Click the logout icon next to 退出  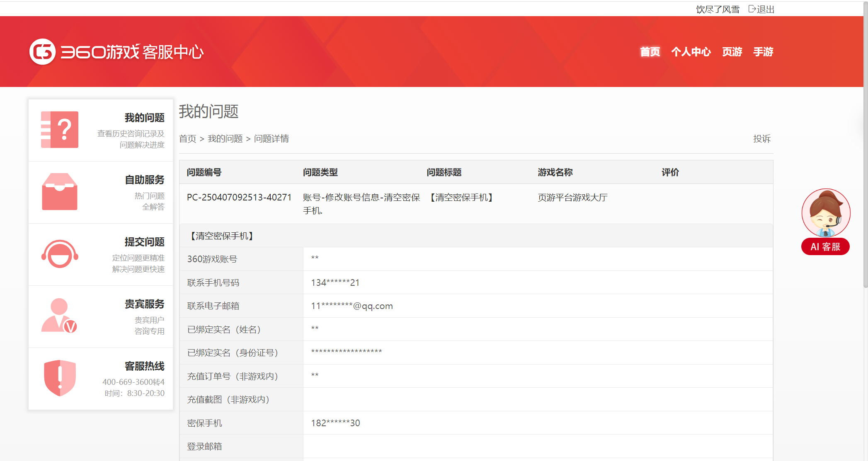coord(752,9)
